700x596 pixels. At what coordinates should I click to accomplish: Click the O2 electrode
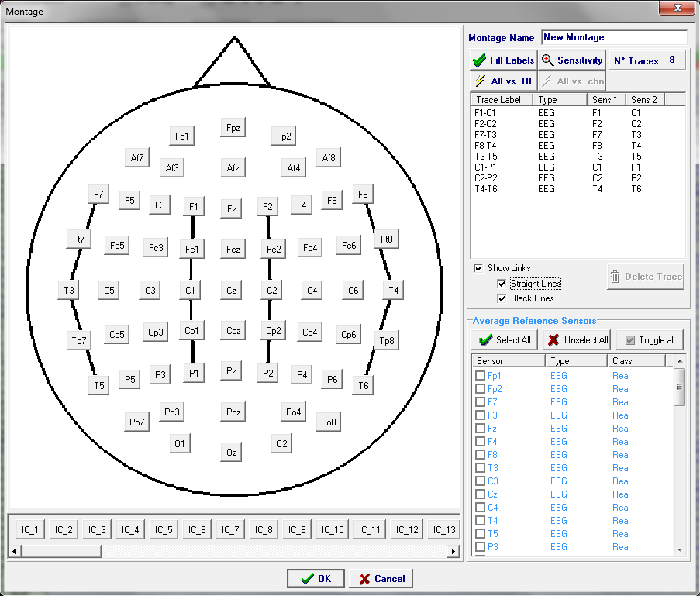[281, 443]
